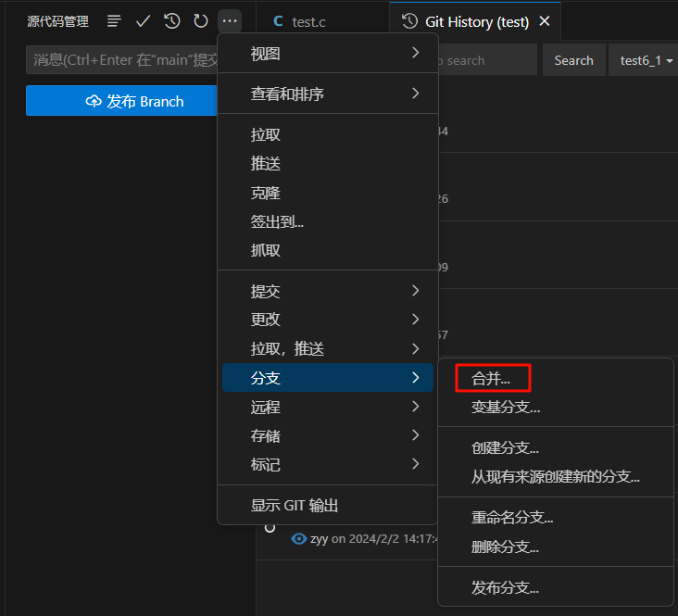
Task: Open Git history via clock icon in header
Action: 171,20
